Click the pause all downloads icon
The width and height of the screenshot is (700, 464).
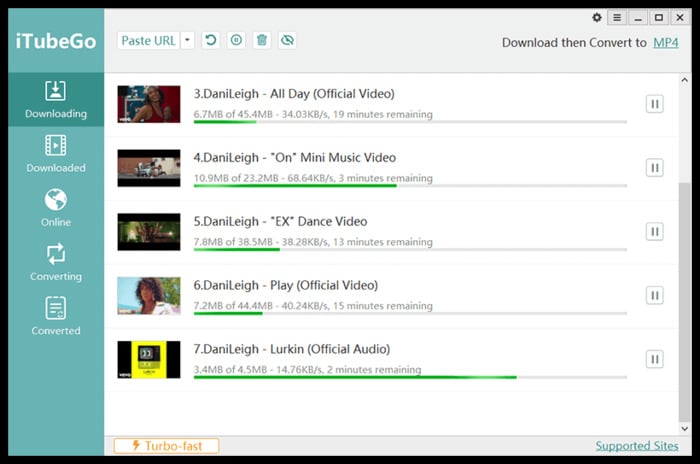(236, 41)
